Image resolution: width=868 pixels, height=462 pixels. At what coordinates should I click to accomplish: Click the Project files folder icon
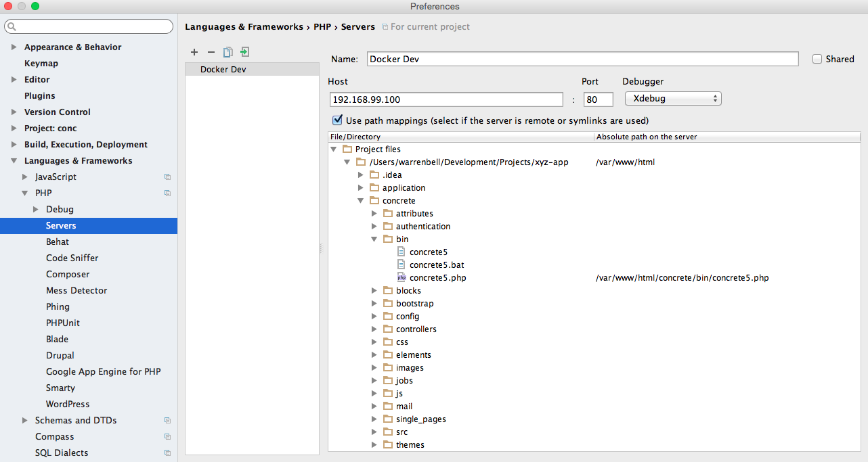point(347,149)
